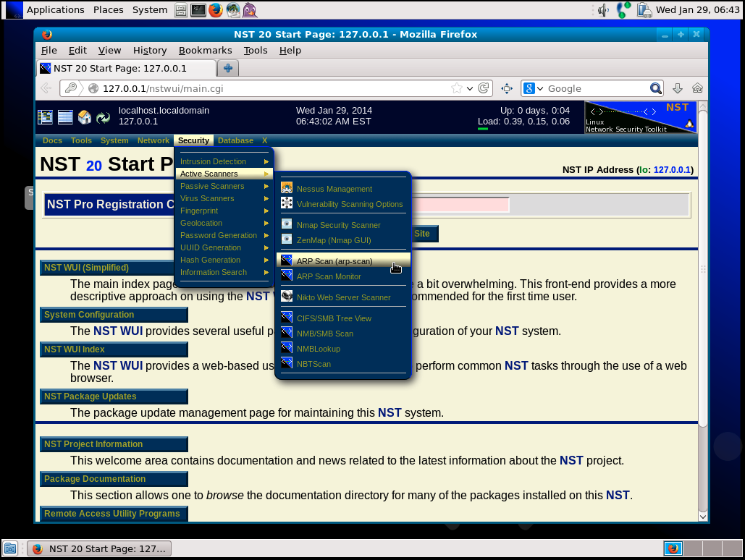Switch to NST 20 Start Page taskbar item

[99, 548]
